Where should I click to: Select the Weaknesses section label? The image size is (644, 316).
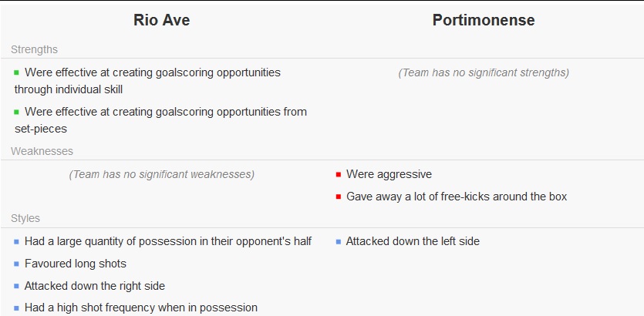[42, 151]
